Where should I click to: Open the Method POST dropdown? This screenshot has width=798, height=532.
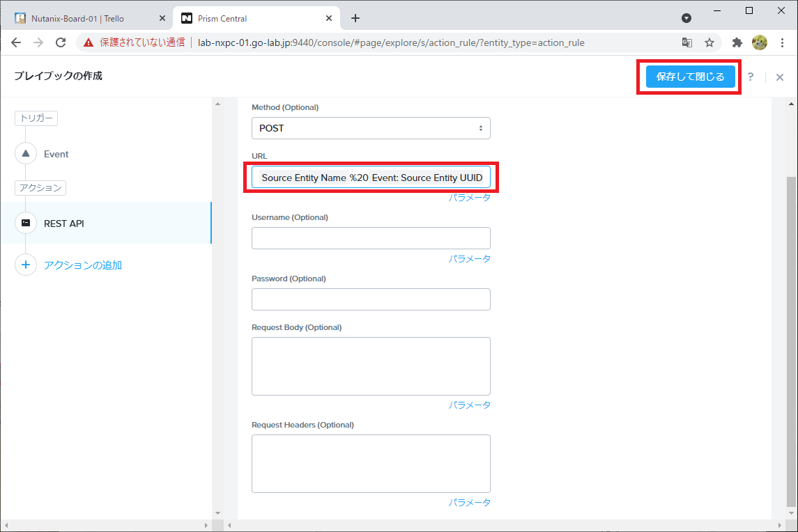(x=371, y=128)
